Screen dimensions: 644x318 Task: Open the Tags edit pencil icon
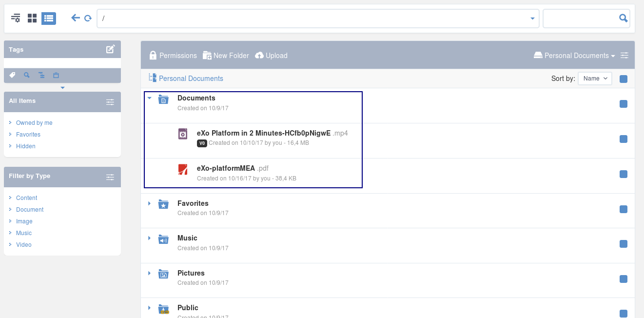coord(111,49)
